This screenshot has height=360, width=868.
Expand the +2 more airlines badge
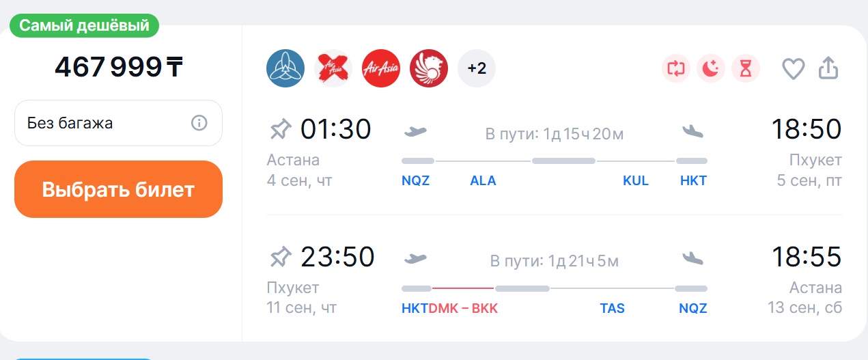pyautogui.click(x=477, y=68)
